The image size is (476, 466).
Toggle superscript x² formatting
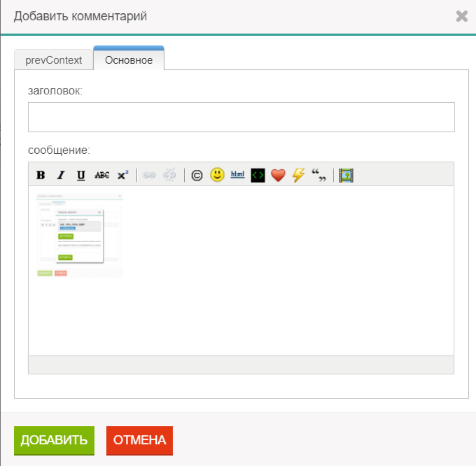pos(123,175)
